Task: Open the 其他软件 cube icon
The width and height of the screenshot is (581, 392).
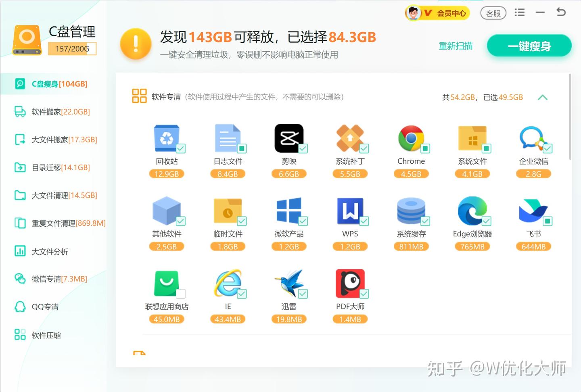Action: click(167, 211)
